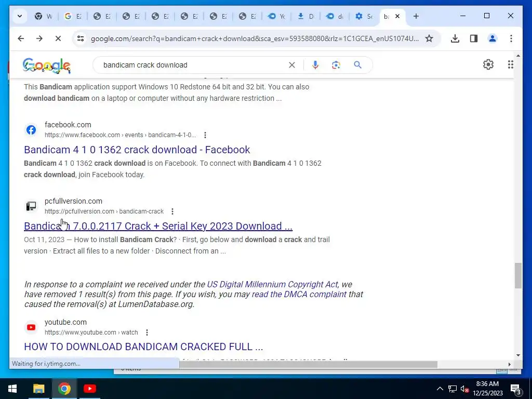This screenshot has height=399, width=532.
Task: Toggle the Chrome side panel
Action: click(x=474, y=38)
